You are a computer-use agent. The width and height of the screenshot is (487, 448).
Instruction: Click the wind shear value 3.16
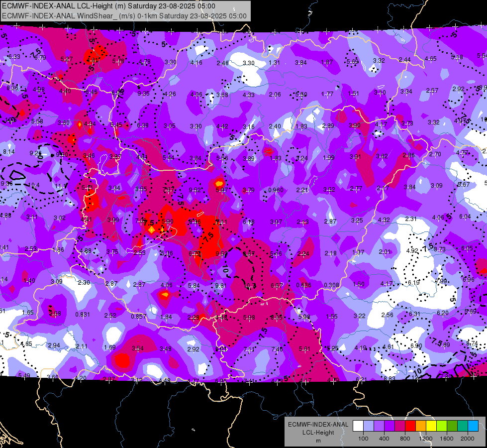248,126
